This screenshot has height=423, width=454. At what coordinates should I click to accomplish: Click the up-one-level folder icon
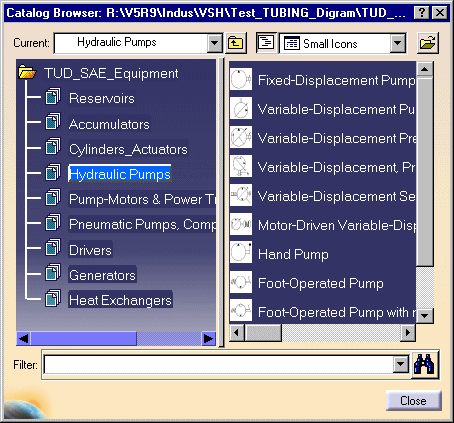[236, 43]
